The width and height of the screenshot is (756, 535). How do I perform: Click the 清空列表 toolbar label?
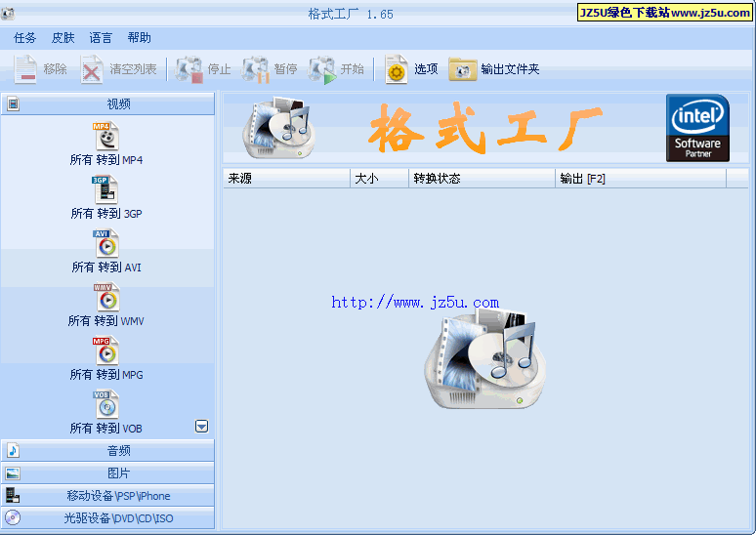(x=133, y=69)
